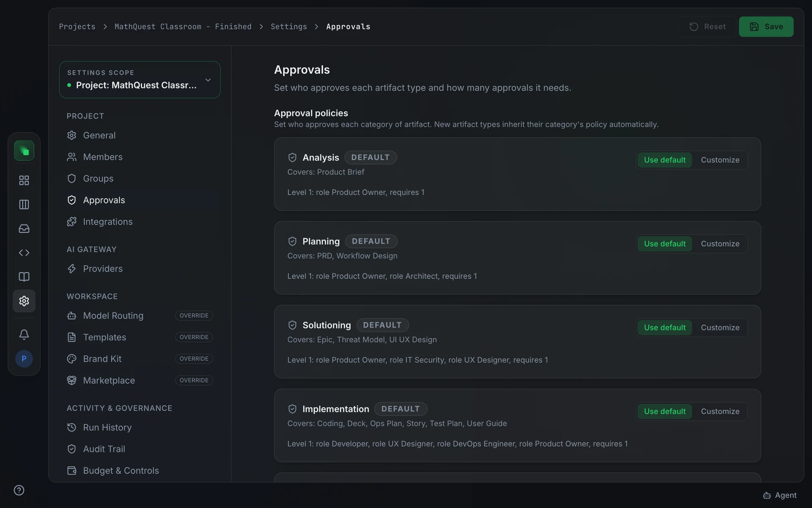
Task: Click the box icon beside Marketplace
Action: click(x=72, y=380)
